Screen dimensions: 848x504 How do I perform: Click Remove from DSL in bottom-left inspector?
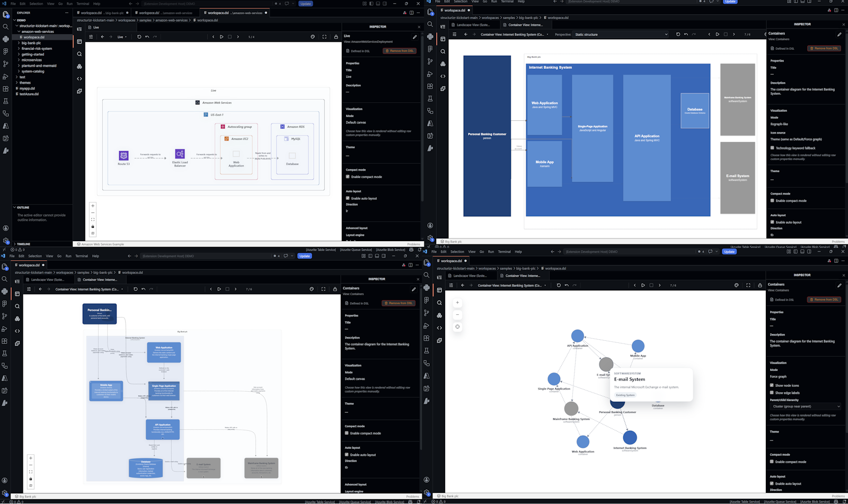(399, 303)
